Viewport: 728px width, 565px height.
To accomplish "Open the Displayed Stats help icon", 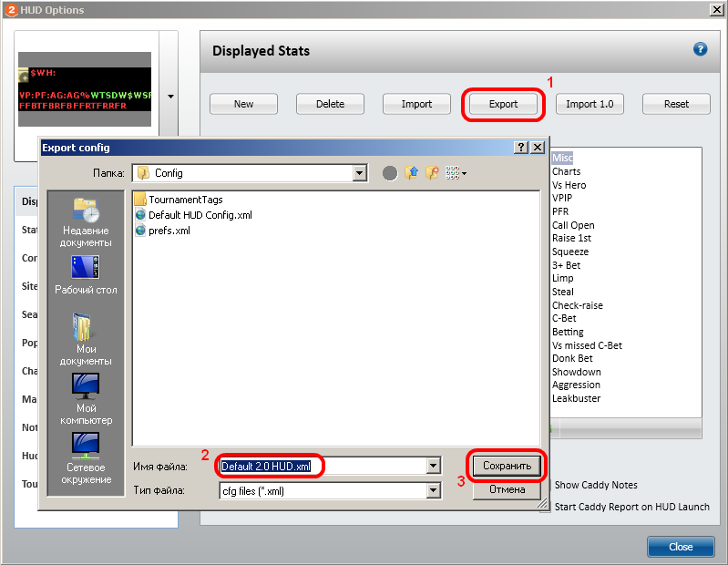I will [700, 48].
